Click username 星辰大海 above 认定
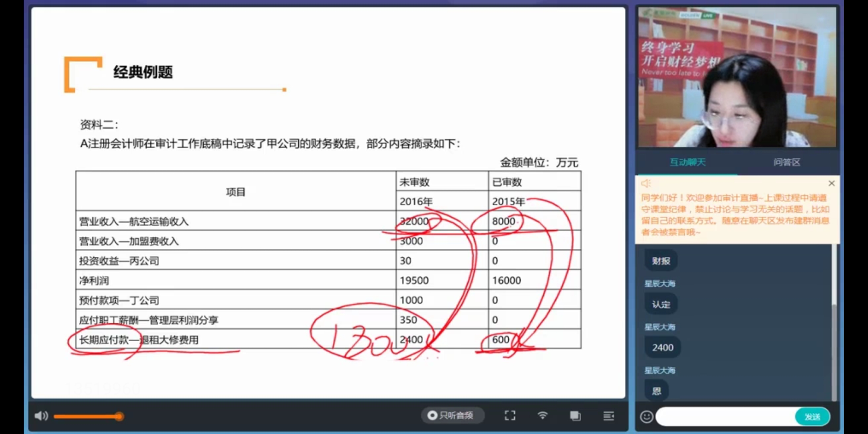This screenshot has height=434, width=868. click(x=659, y=284)
